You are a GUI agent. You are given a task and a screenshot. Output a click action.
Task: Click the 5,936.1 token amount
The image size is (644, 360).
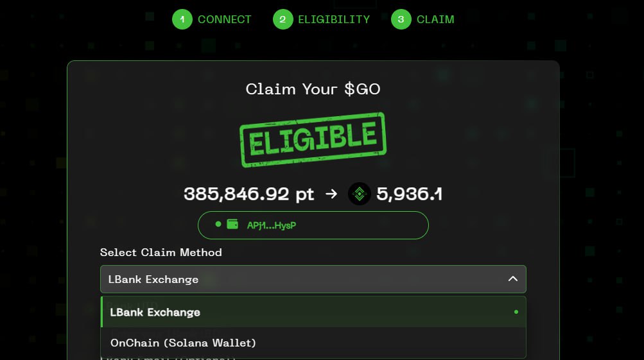pos(410,194)
